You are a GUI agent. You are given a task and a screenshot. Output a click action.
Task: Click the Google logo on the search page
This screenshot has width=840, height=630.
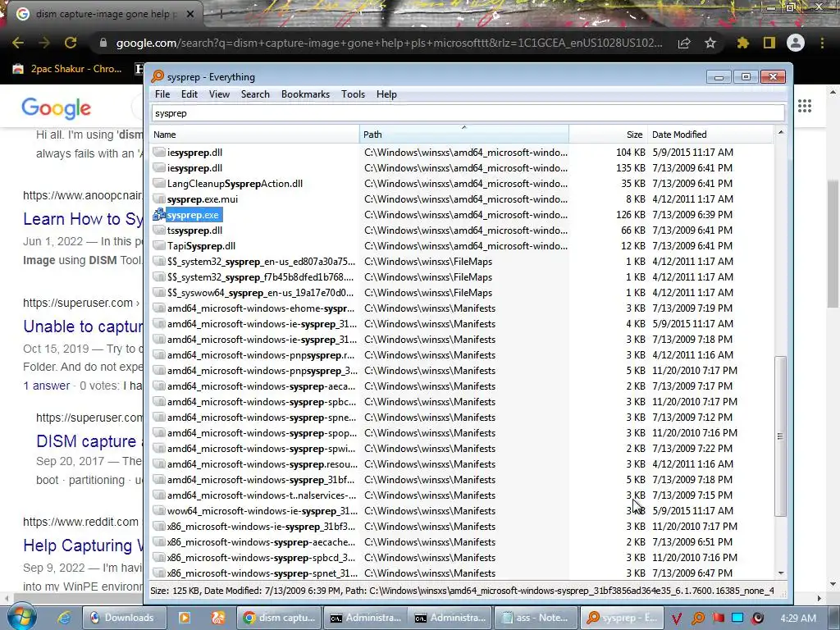(x=57, y=108)
